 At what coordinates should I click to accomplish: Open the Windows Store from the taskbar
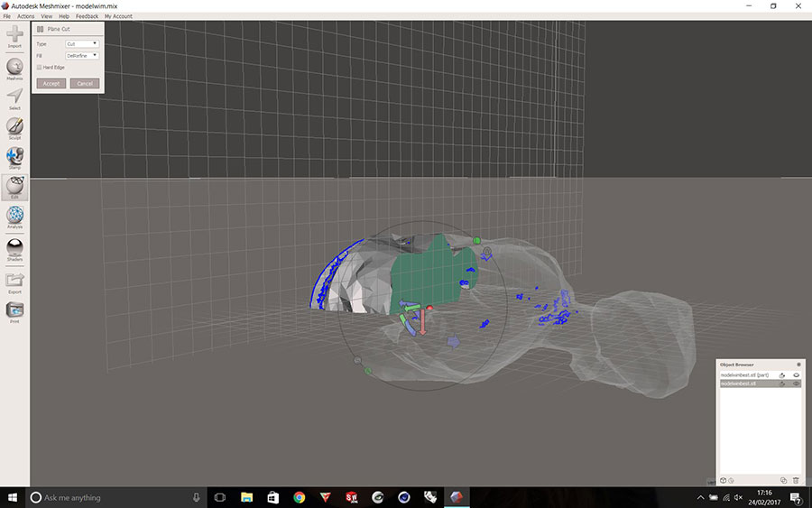point(272,498)
